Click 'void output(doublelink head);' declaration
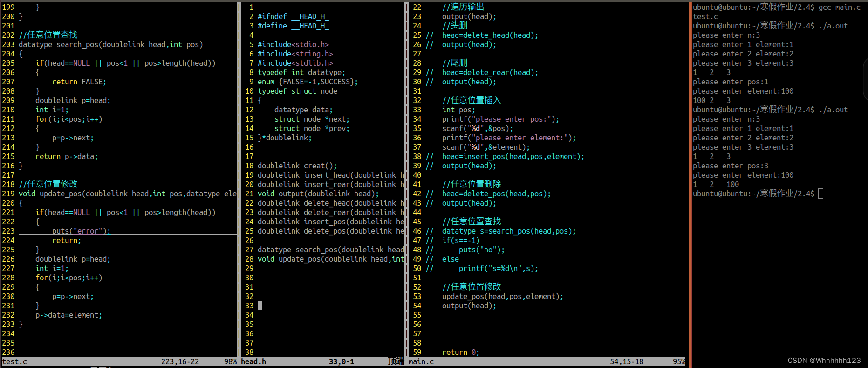The image size is (868, 368). [319, 194]
